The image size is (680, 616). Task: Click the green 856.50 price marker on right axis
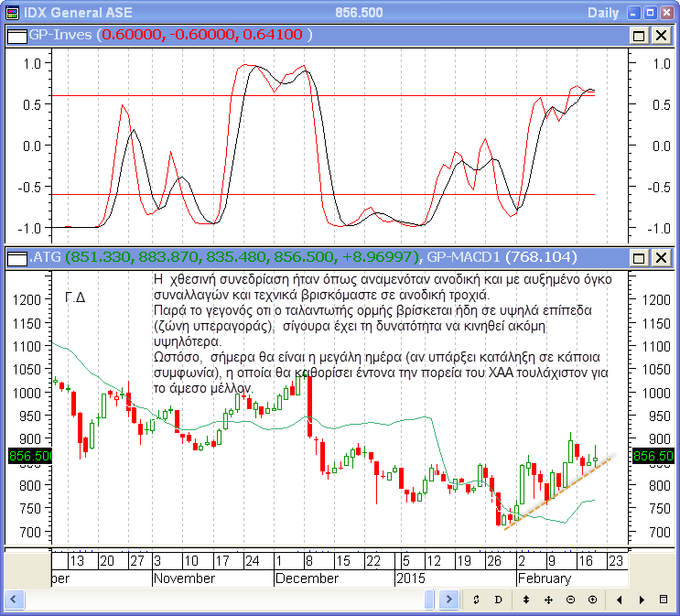point(653,456)
